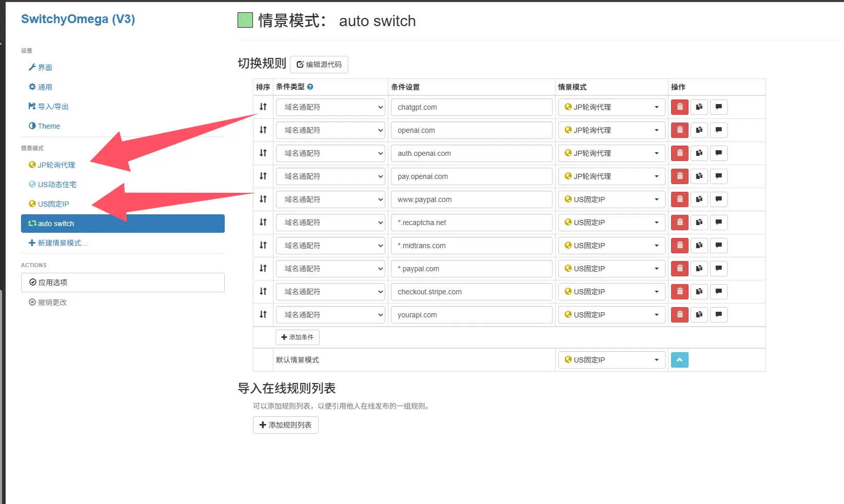Open condition type dropdown for chatgpt.com
The height and width of the screenshot is (504, 844).
click(x=330, y=107)
